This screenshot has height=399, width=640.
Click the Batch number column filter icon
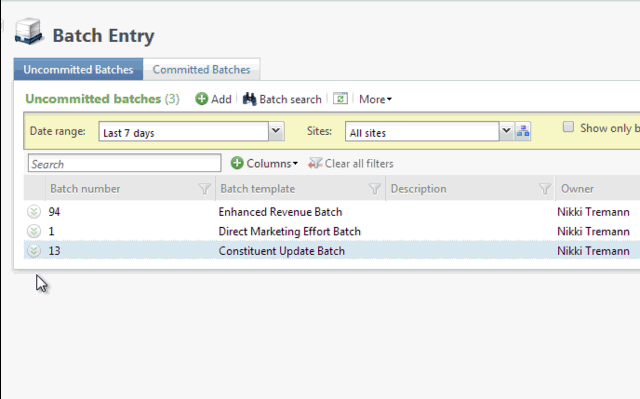click(x=204, y=188)
